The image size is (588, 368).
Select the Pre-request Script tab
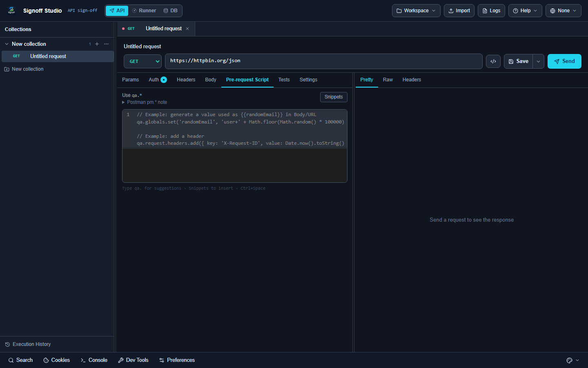pyautogui.click(x=247, y=80)
